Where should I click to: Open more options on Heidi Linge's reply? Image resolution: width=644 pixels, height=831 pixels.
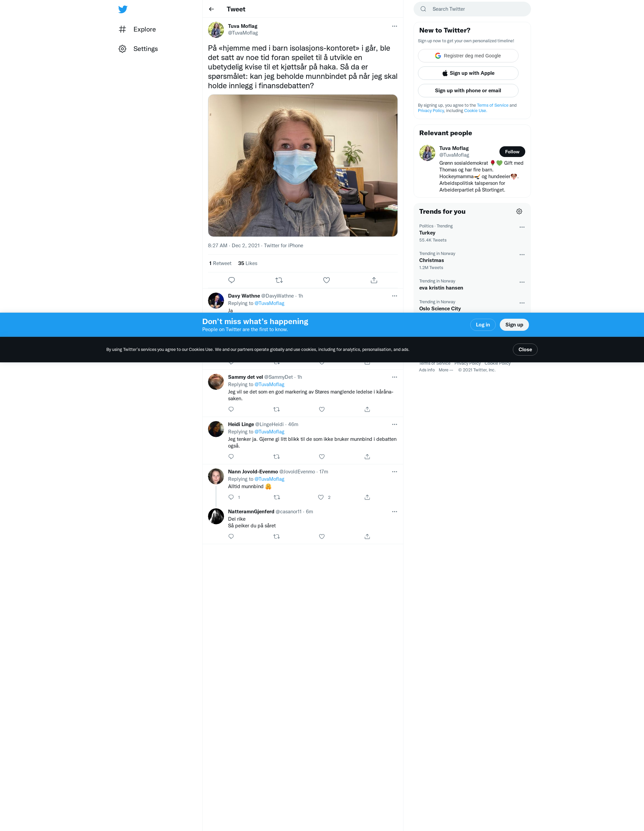coord(394,424)
